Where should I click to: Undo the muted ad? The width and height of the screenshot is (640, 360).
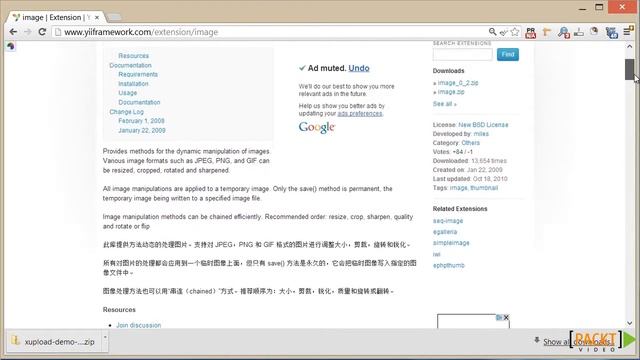pyautogui.click(x=359, y=68)
